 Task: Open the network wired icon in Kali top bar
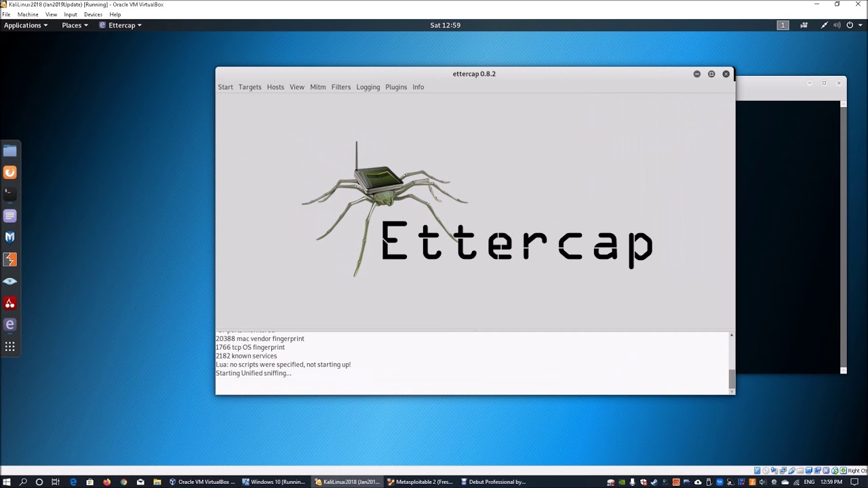(825, 25)
